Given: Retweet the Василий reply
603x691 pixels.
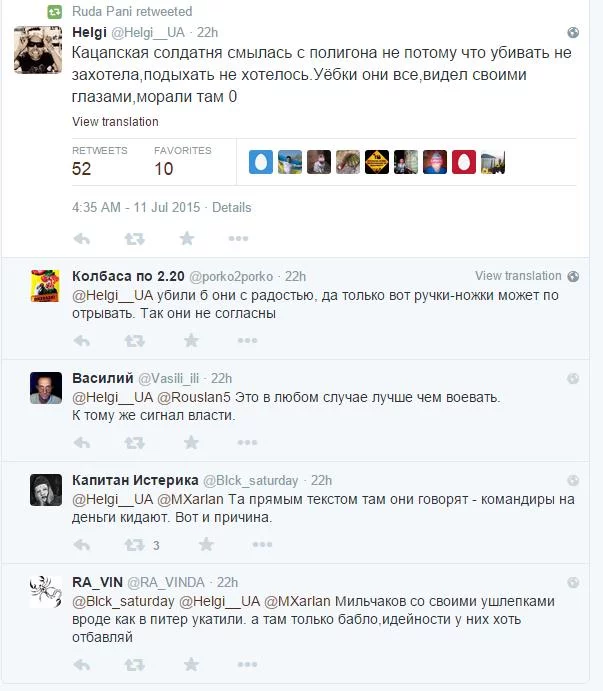Looking at the screenshot, I should (x=134, y=442).
